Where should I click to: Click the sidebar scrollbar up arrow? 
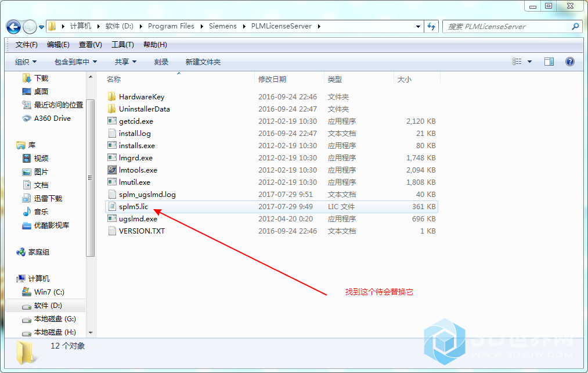point(91,77)
